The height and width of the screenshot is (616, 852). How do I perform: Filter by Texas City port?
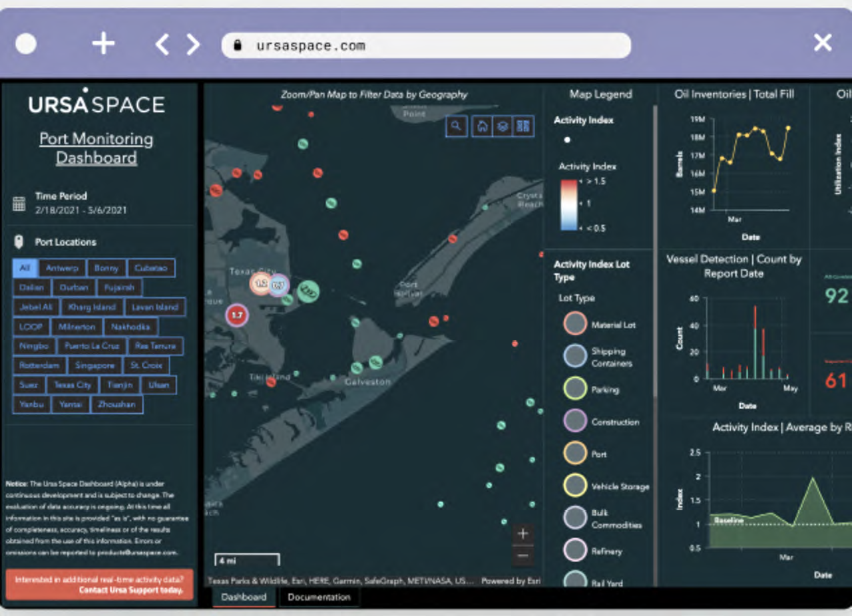(73, 385)
